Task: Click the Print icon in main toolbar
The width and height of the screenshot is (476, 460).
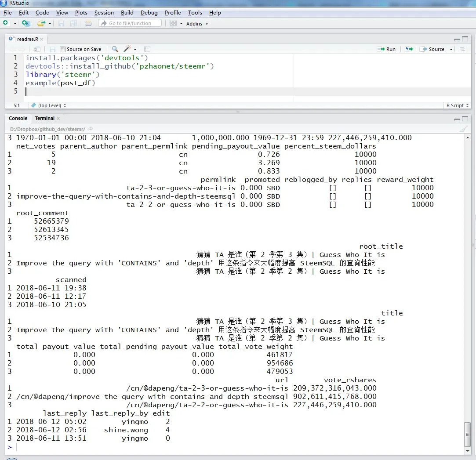Action: 88,23
